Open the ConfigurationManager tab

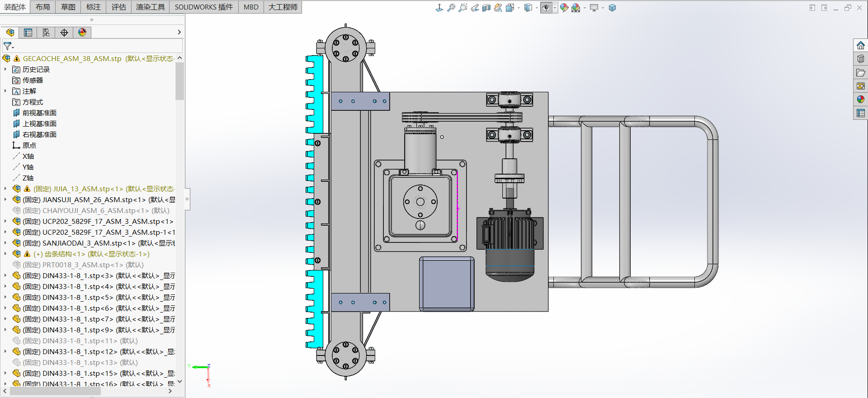[46, 33]
